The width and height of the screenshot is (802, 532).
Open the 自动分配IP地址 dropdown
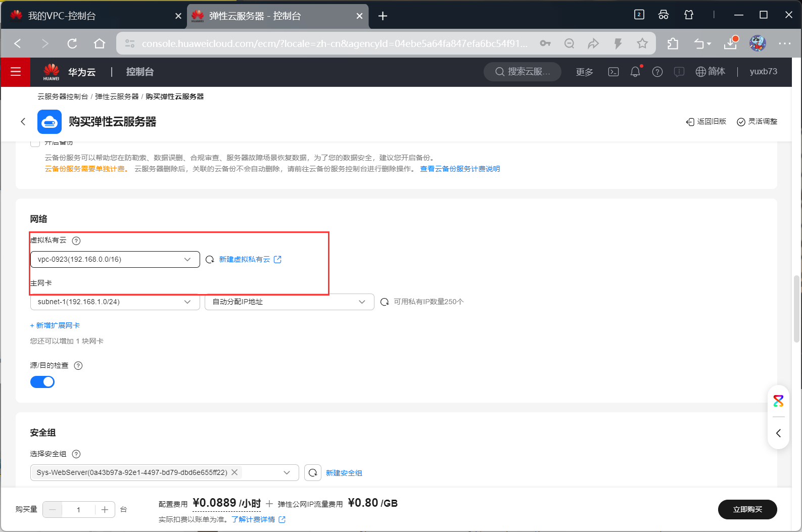pos(289,302)
